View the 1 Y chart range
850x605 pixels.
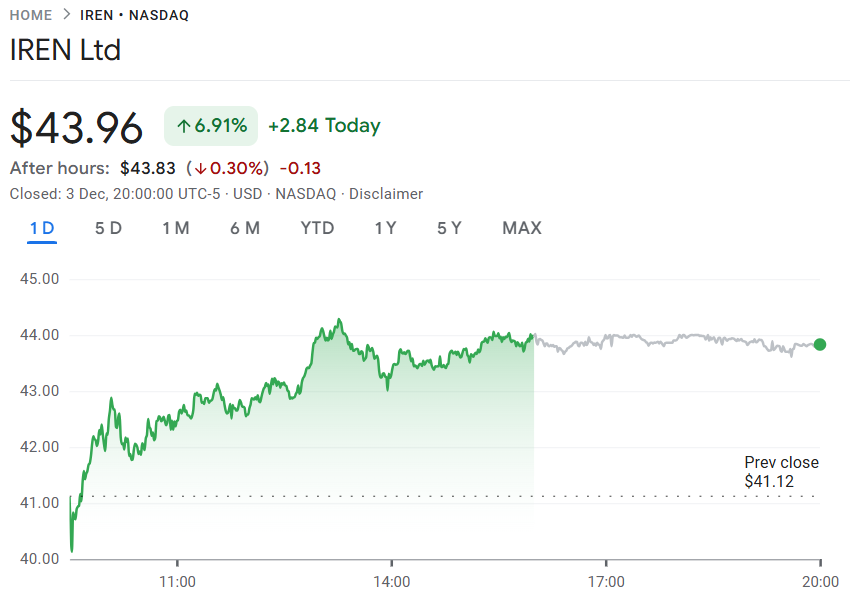click(385, 228)
